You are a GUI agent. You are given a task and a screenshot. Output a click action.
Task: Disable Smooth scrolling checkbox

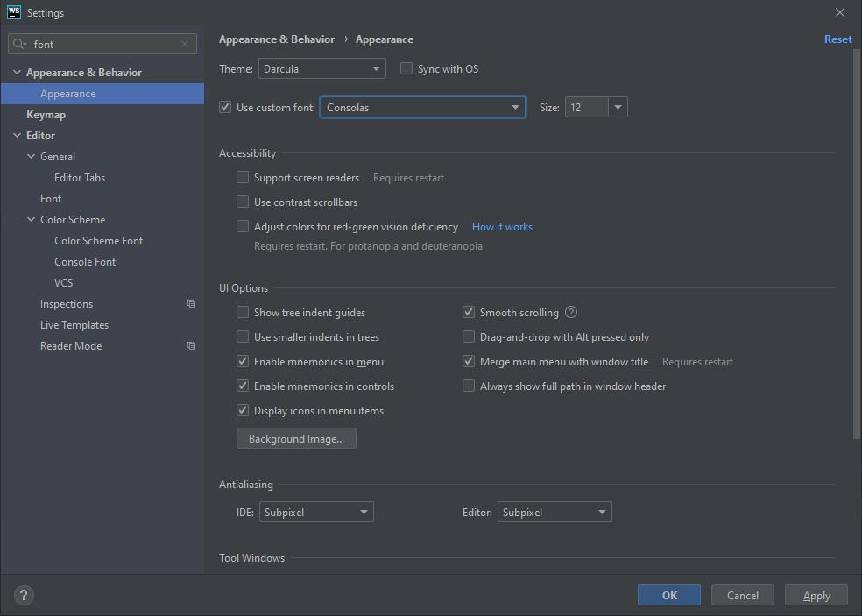tap(469, 313)
